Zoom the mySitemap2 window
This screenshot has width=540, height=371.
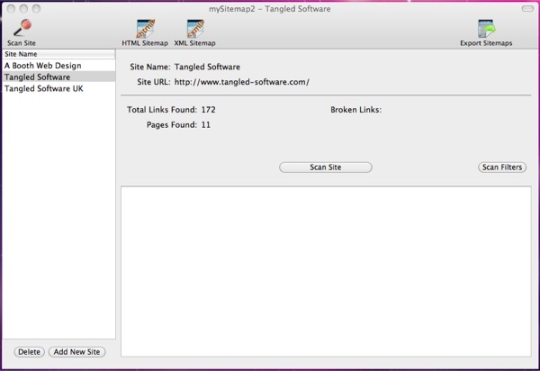click(36, 9)
